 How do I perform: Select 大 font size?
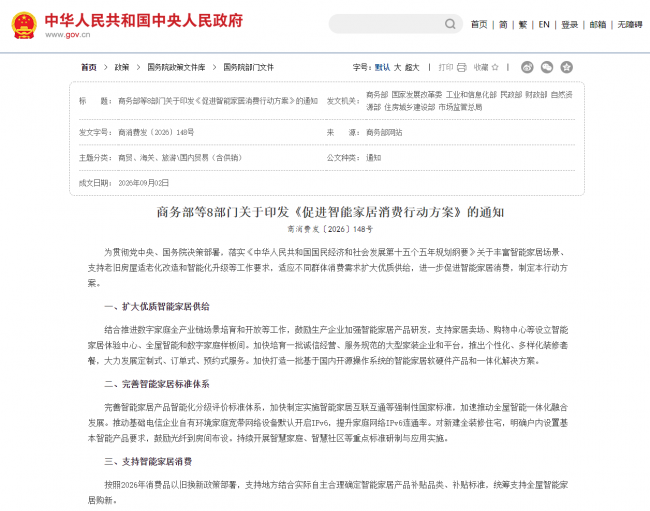click(x=397, y=67)
